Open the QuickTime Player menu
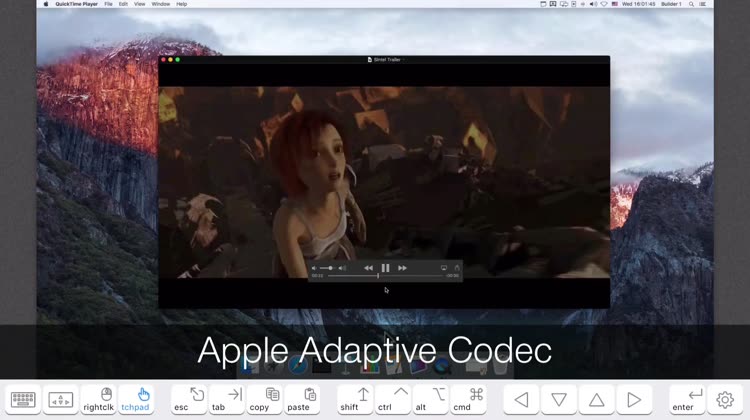The width and height of the screenshot is (750, 420). tap(77, 4)
